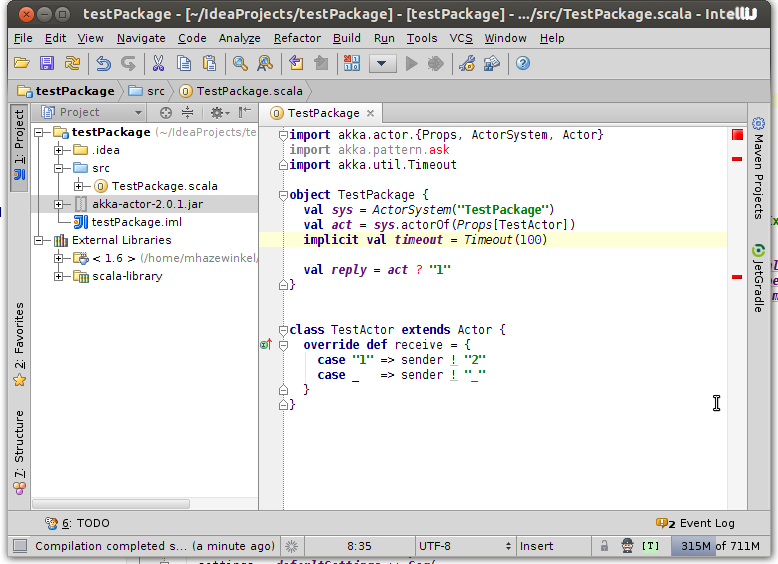Open the Project view selector dropdown
This screenshot has width=778, height=564.
click(92, 113)
